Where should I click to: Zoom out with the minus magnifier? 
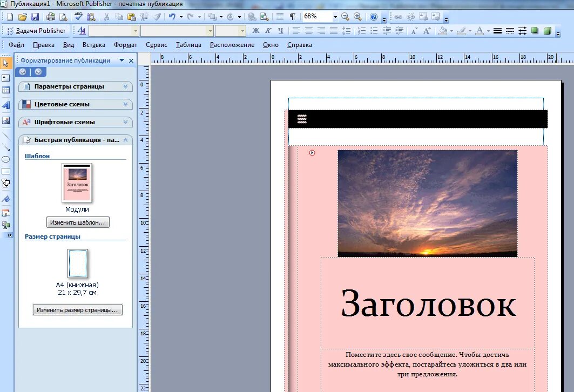pyautogui.click(x=345, y=17)
